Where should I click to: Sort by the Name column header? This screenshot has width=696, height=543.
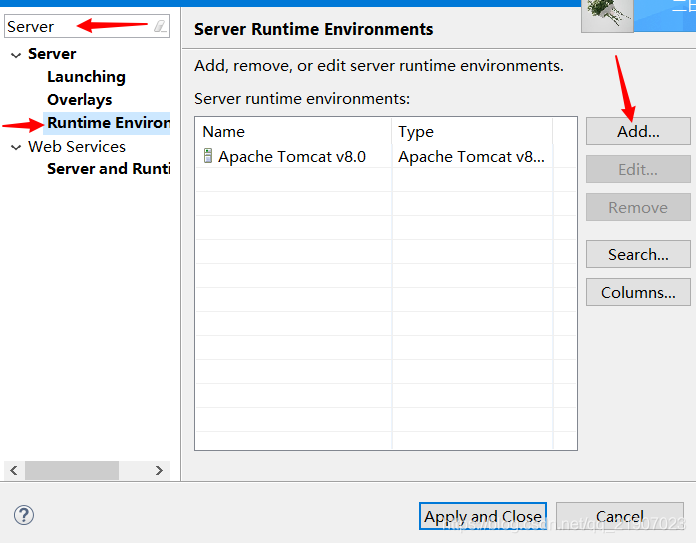coord(293,131)
